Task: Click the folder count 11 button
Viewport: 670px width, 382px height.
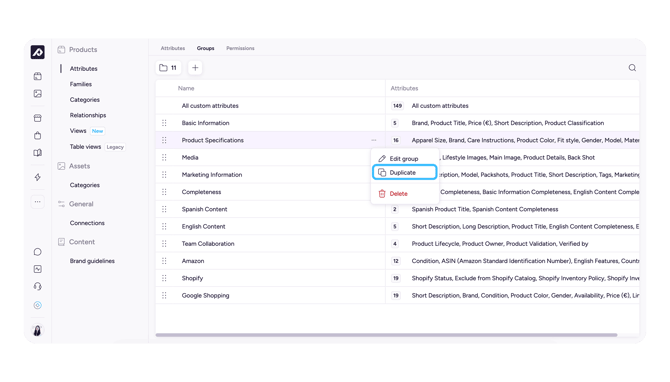Action: (x=168, y=68)
